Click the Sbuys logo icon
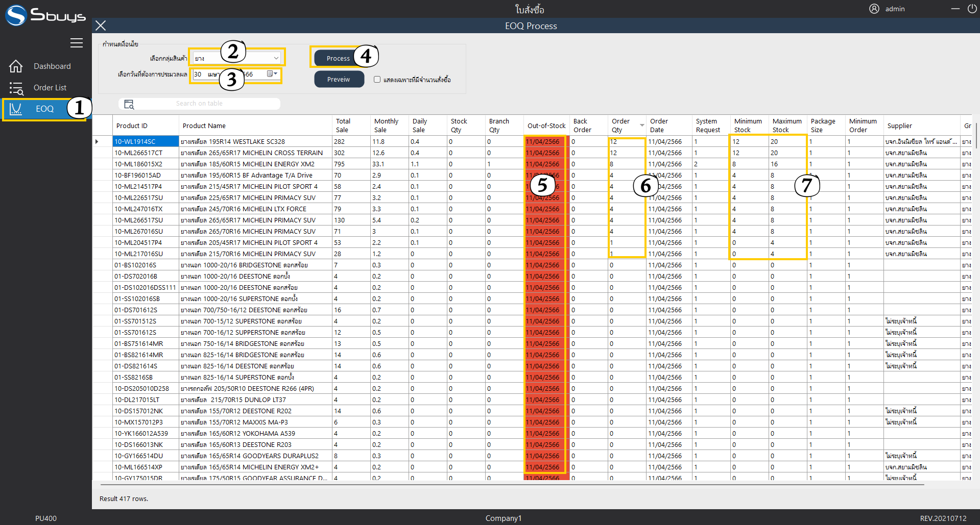The height and width of the screenshot is (525, 980). tap(16, 15)
